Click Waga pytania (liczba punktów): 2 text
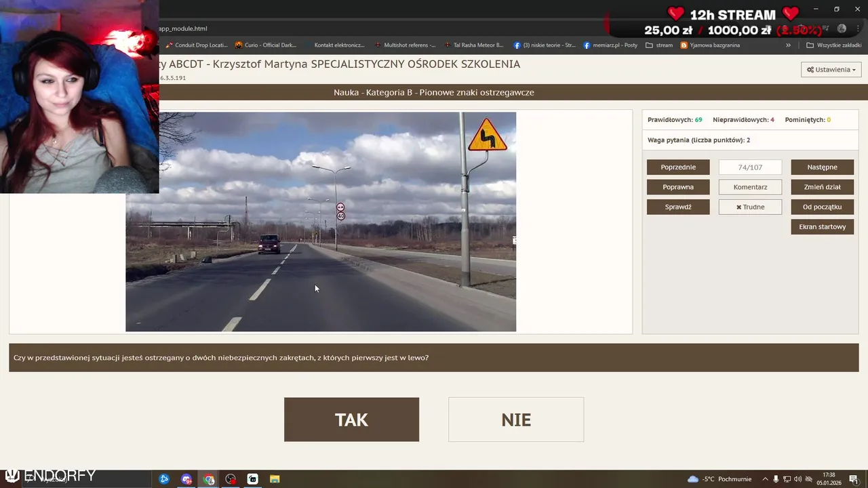Screen dimensions: 868x488 click(x=698, y=140)
